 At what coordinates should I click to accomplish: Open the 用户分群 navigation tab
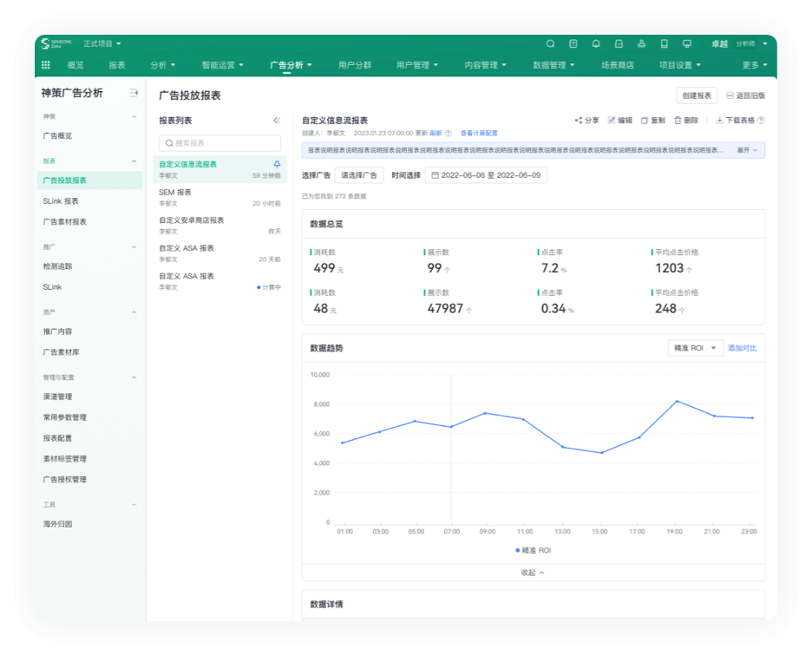pyautogui.click(x=354, y=65)
